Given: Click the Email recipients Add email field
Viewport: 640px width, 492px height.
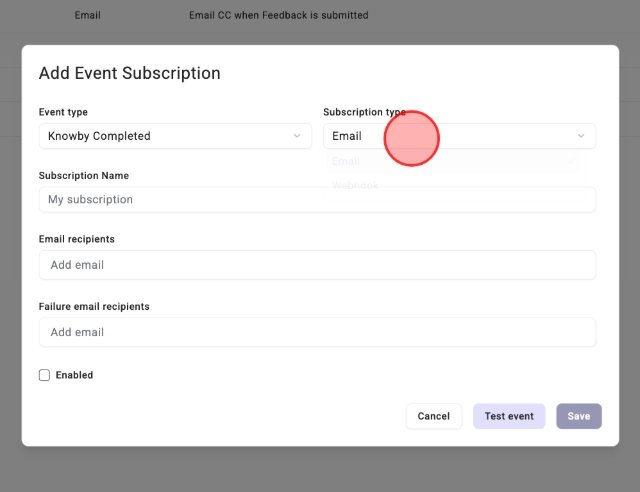Looking at the screenshot, I should click(317, 265).
